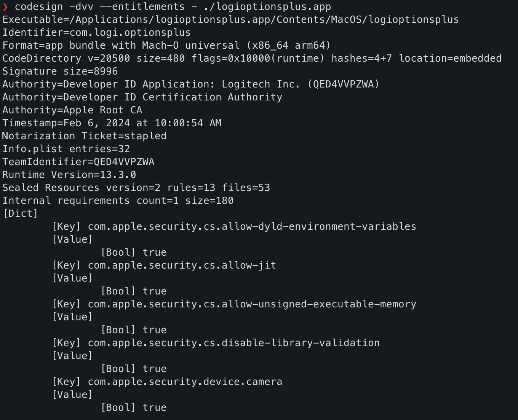Click the disable-library-validation entitlement key
Screen dimensions: 518x420
[x=233, y=343]
